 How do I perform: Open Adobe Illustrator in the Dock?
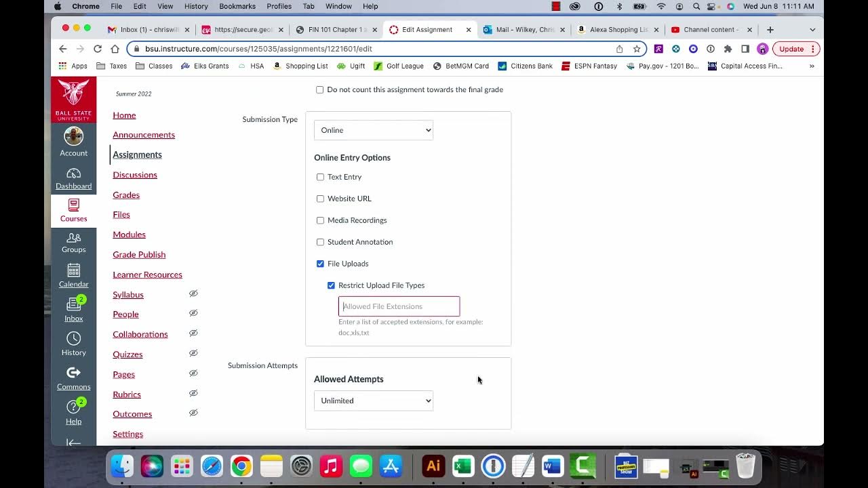point(433,466)
